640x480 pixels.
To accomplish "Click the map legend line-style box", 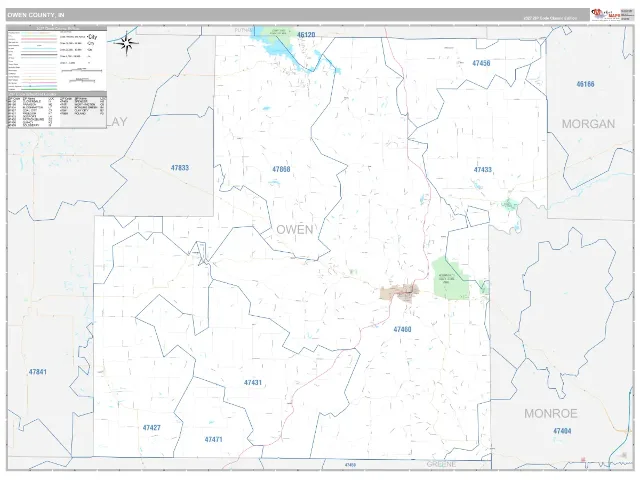I will pyautogui.click(x=57, y=59).
